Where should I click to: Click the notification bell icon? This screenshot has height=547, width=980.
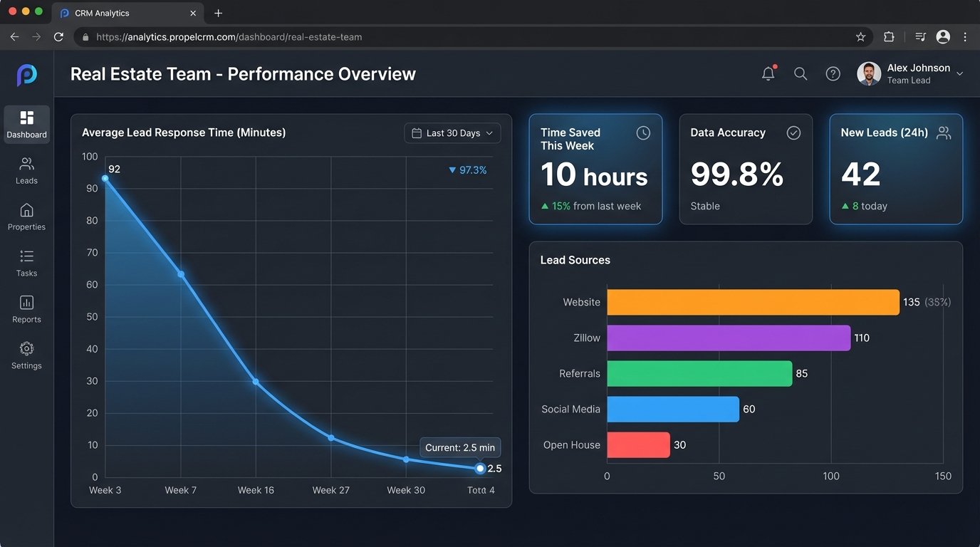[x=768, y=73]
